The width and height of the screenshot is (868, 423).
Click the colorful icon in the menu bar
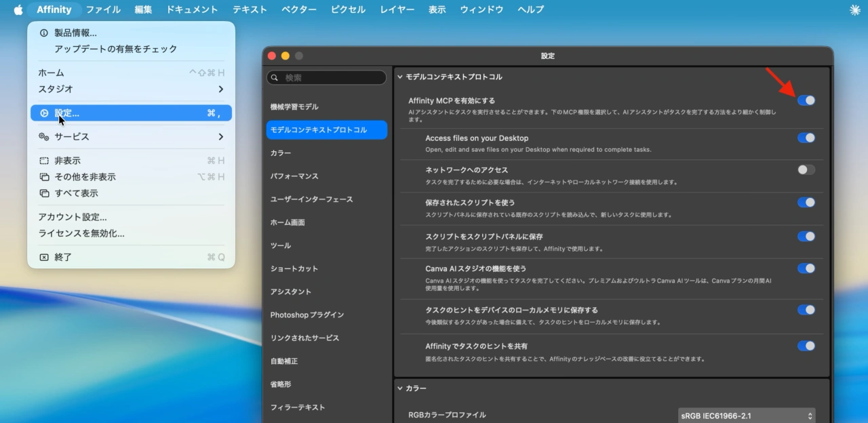pos(854,9)
